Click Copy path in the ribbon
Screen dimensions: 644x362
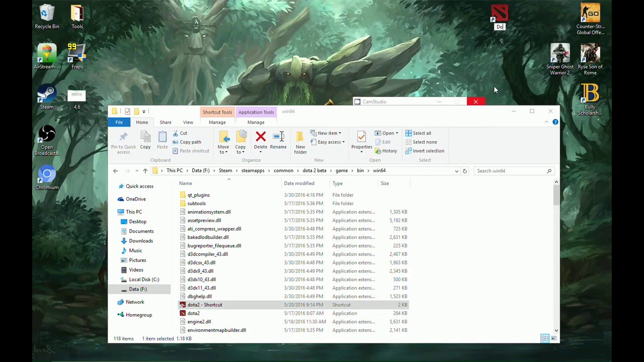pos(187,142)
